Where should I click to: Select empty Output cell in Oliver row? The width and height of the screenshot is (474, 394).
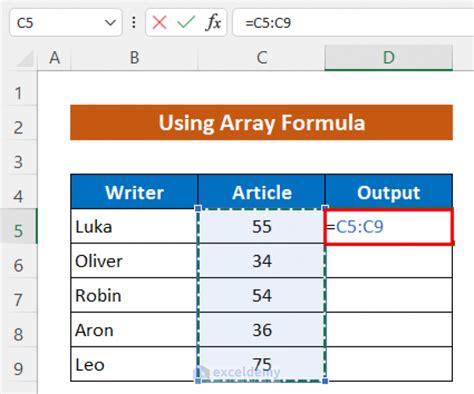coord(389,261)
